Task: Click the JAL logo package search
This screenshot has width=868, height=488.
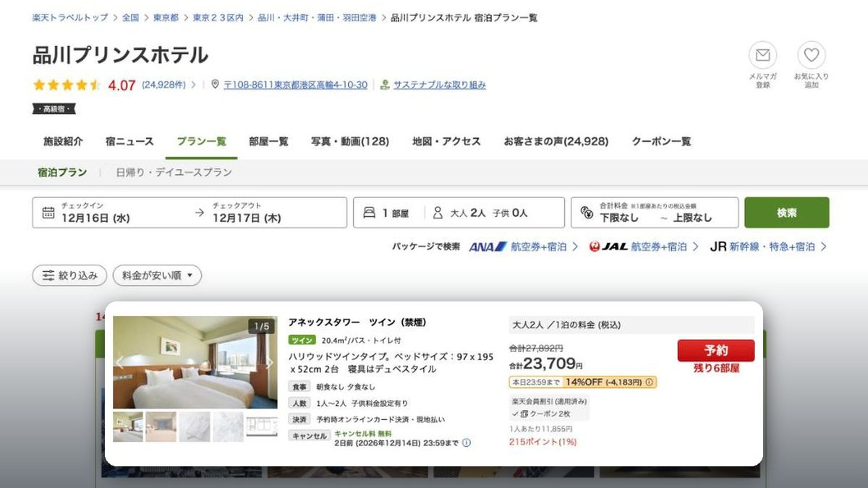Action: point(608,247)
